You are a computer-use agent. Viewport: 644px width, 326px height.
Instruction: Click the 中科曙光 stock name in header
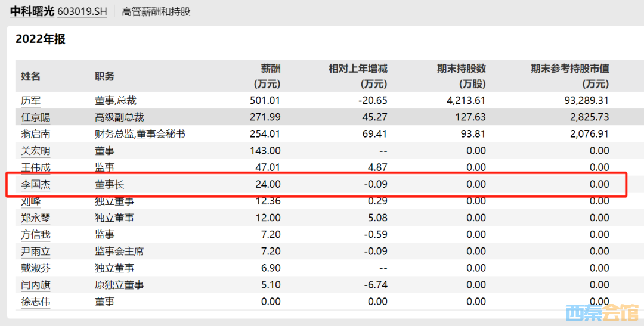32,11
